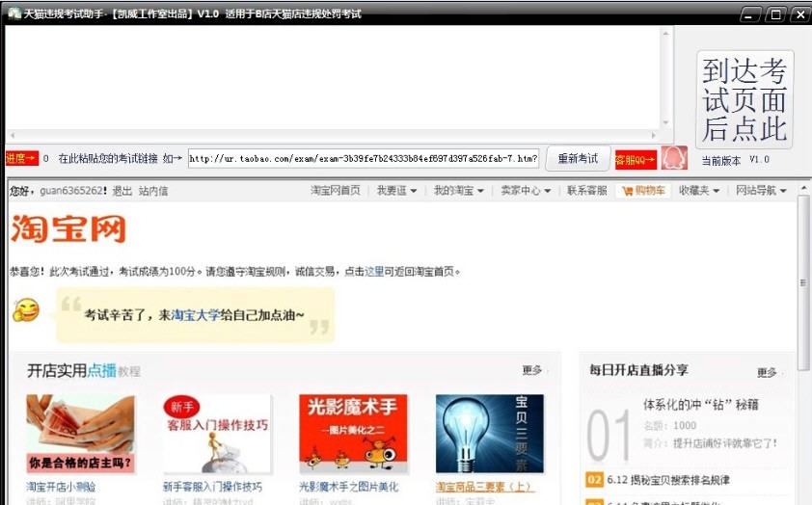Click the username guan6365262

click(71, 191)
